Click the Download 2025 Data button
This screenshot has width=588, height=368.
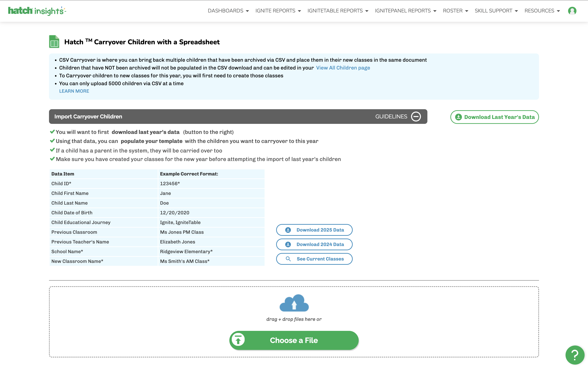314,230
